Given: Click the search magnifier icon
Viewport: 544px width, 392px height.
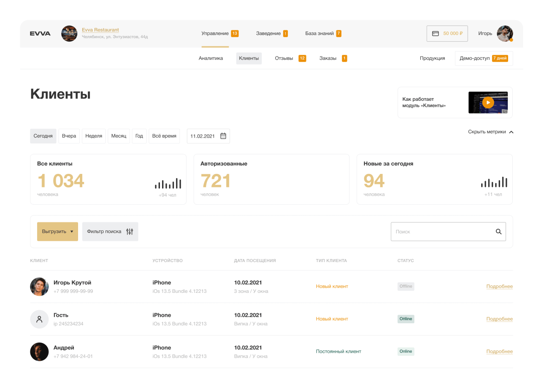Looking at the screenshot, I should click(498, 232).
